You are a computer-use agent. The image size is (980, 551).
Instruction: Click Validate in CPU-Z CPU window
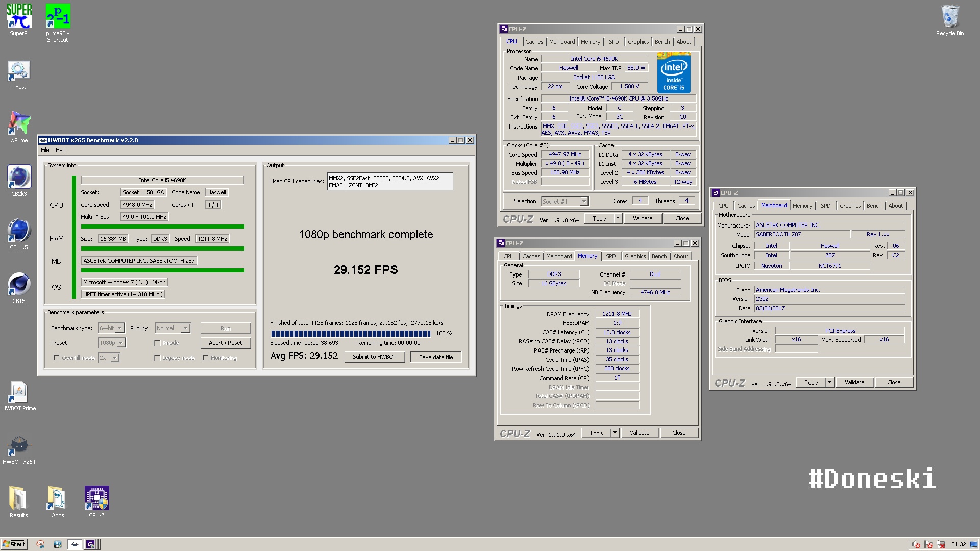[x=642, y=218]
